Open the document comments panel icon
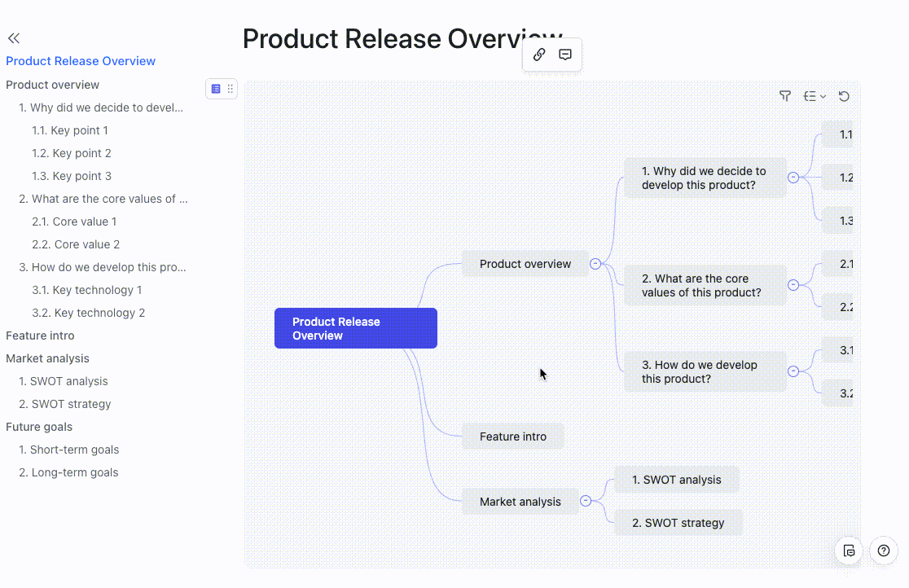Image resolution: width=909 pixels, height=588 pixels. 849,551
